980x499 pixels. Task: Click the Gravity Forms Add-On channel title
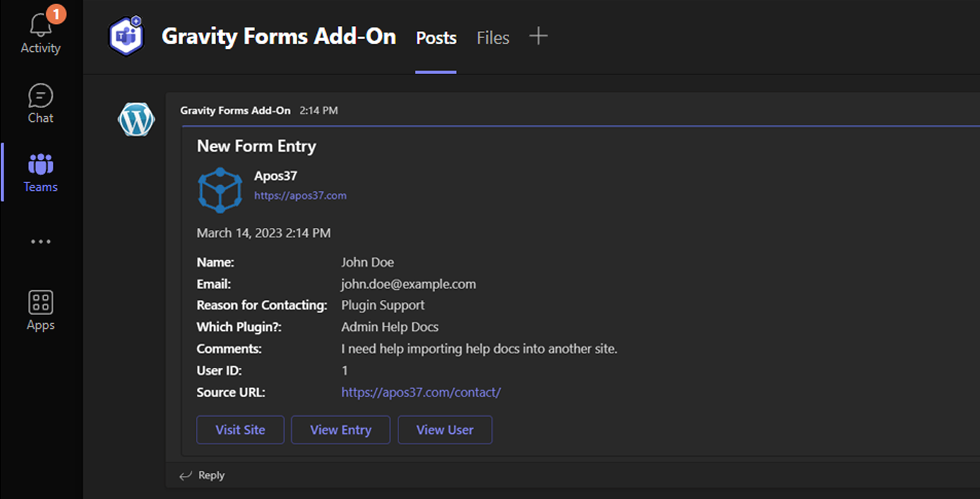click(278, 36)
